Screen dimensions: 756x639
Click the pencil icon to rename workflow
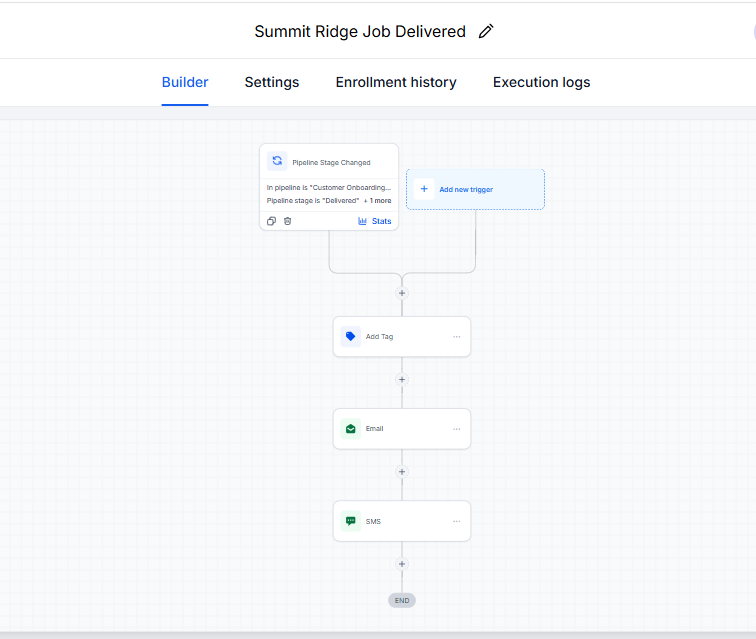coord(486,31)
